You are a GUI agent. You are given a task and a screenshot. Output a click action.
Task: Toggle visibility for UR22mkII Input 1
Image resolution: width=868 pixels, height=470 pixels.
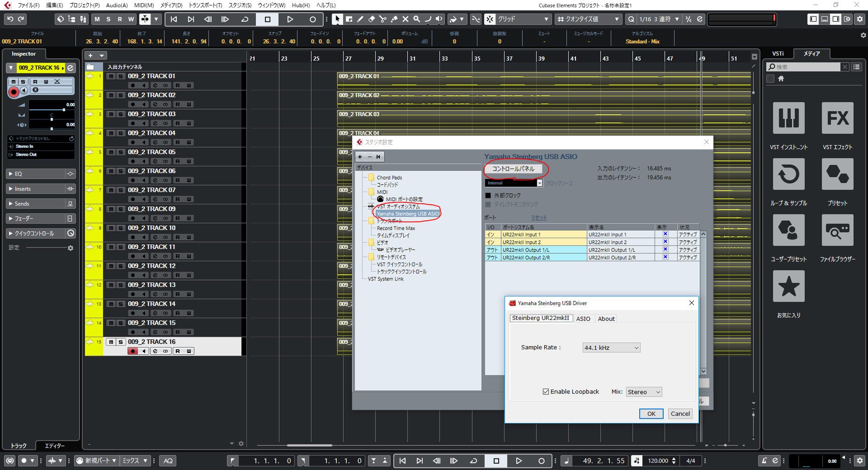point(665,234)
